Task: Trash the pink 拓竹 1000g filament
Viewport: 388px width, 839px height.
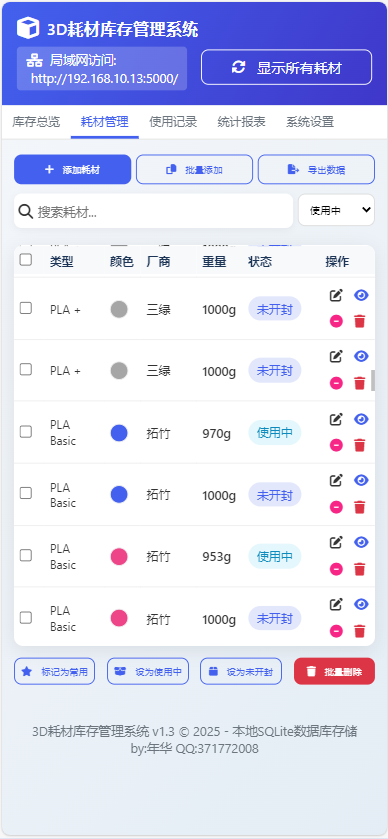Action: tap(360, 631)
